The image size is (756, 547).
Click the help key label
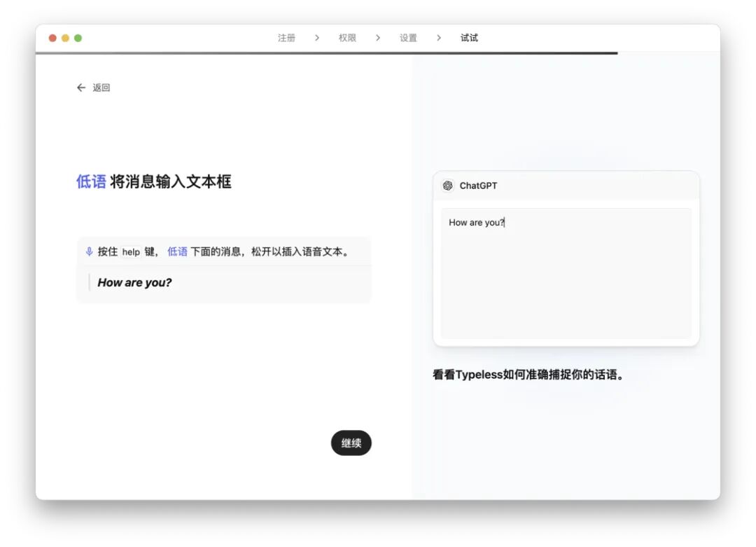tap(131, 252)
